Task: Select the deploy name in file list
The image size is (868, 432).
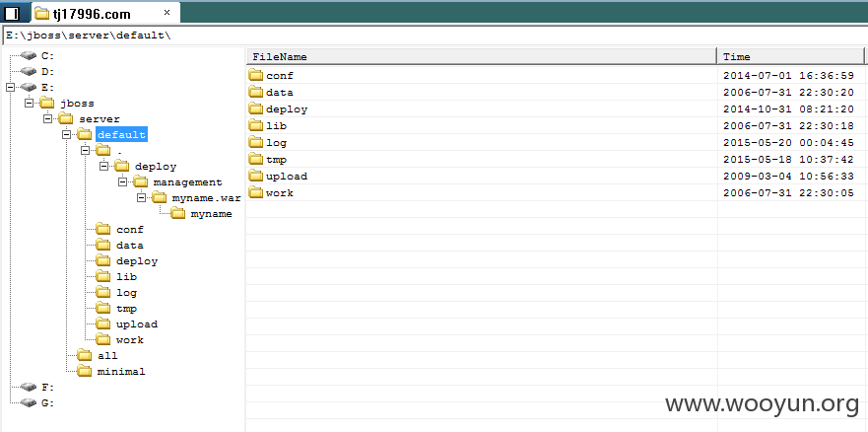Action: (x=286, y=109)
